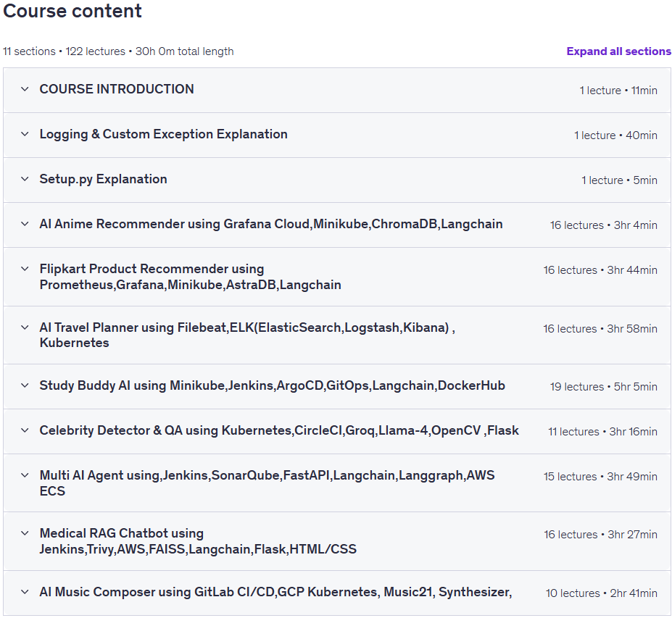Expand Medical RAG Chatbot section chevron
The width and height of the screenshot is (672, 618).
tap(25, 534)
